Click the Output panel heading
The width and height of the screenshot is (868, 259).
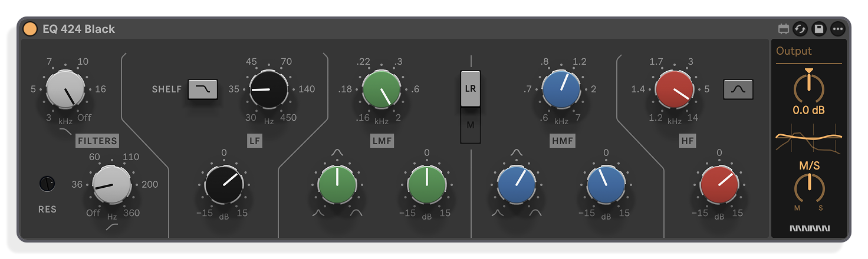794,51
